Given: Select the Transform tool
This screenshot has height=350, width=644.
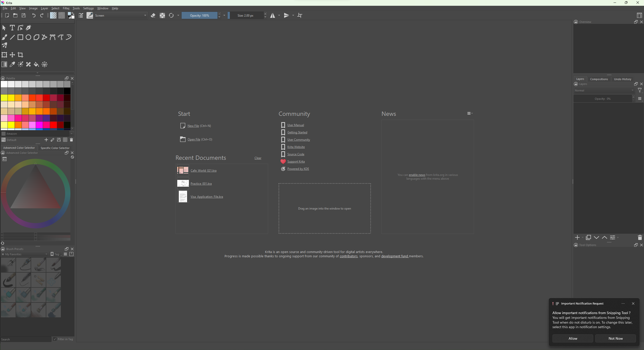Looking at the screenshot, I should [4, 55].
